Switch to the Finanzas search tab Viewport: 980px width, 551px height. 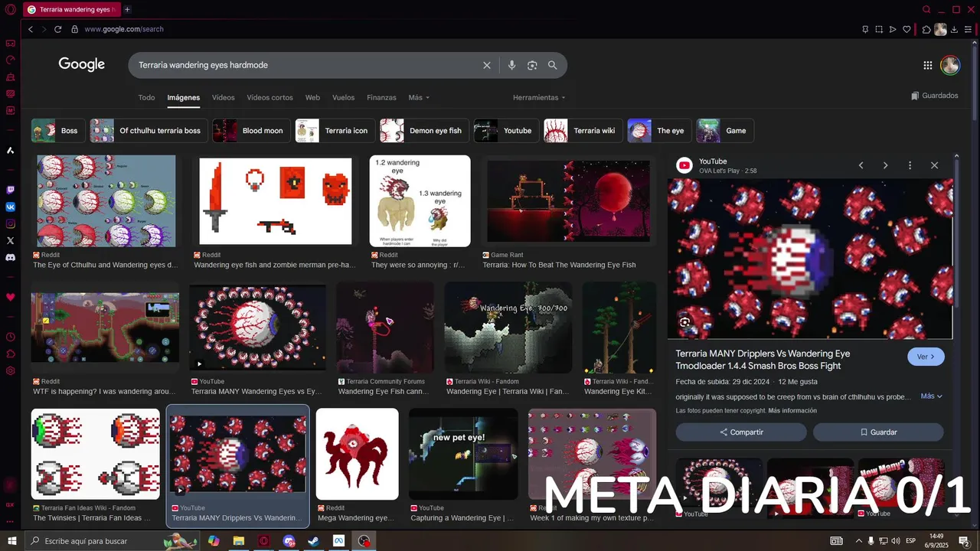tap(381, 98)
